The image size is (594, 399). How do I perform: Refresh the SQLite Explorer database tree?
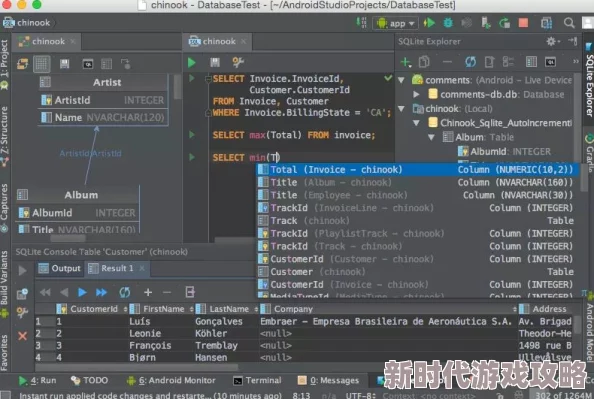pyautogui.click(x=470, y=62)
